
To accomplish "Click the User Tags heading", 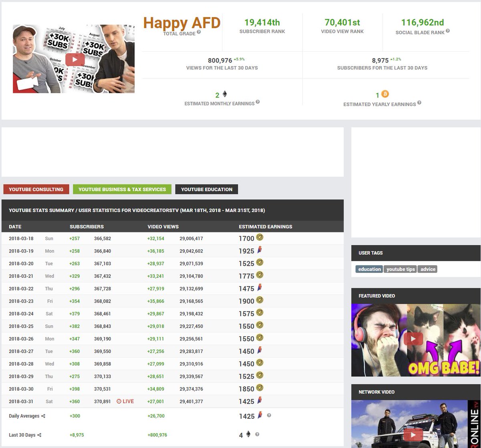I will [370, 253].
